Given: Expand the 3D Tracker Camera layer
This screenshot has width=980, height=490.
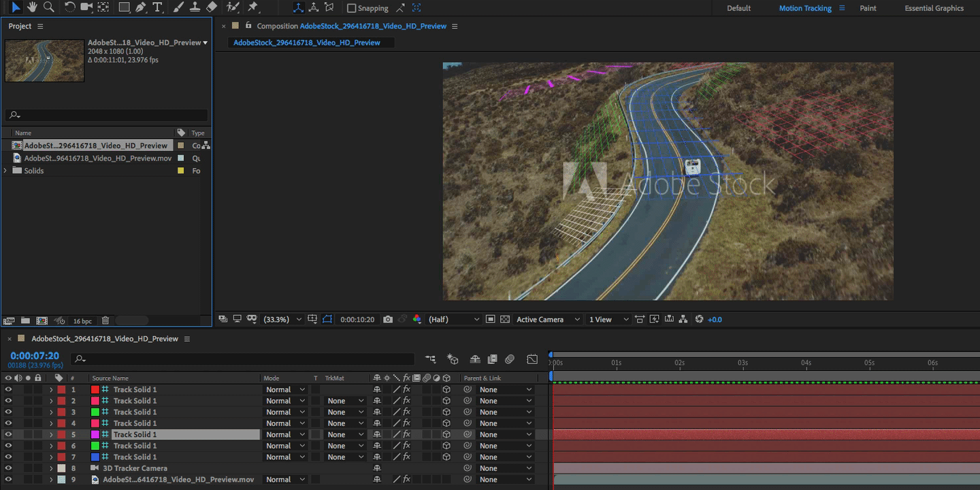Looking at the screenshot, I should [x=51, y=468].
